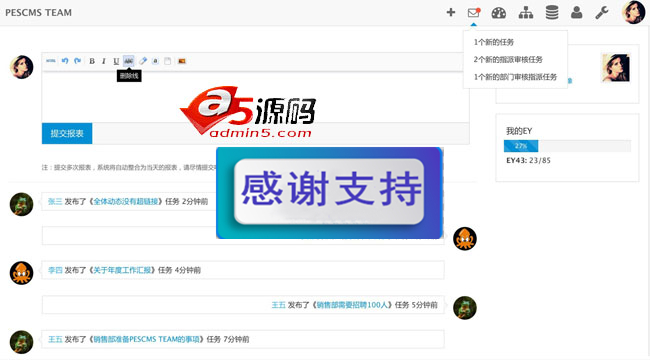Open user link 李四
The image size is (650, 360).
55,270
